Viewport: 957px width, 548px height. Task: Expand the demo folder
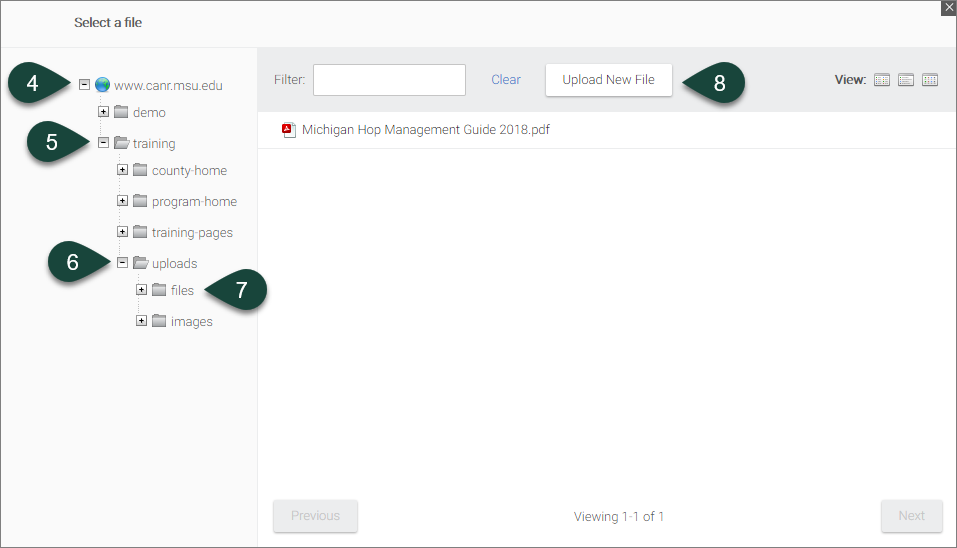click(103, 112)
